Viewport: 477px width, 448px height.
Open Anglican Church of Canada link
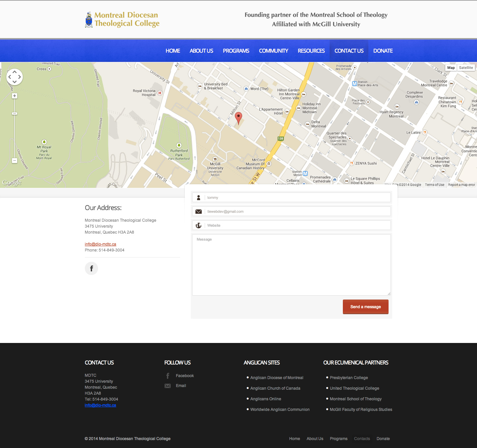click(275, 388)
